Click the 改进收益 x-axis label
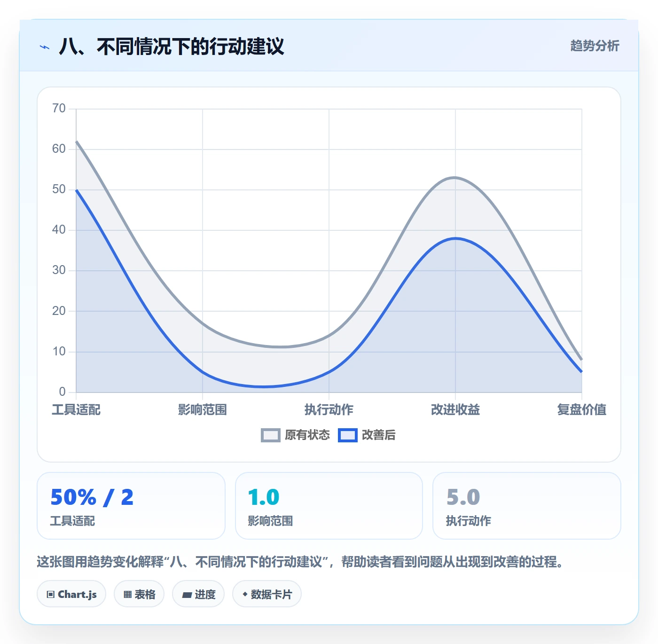Screen dimensions: 658x644 coord(455,410)
